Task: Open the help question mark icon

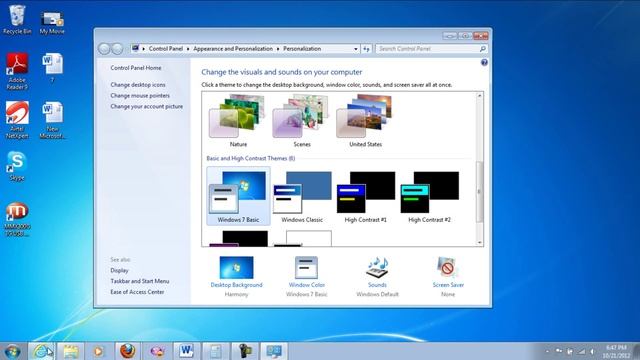Action: [484, 62]
